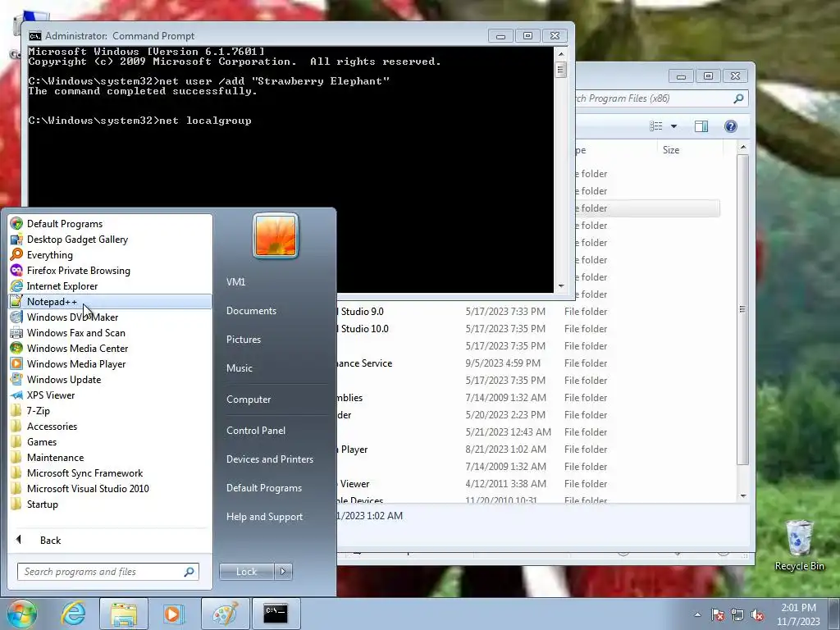
Task: Sort by the Size column header
Action: click(x=690, y=150)
